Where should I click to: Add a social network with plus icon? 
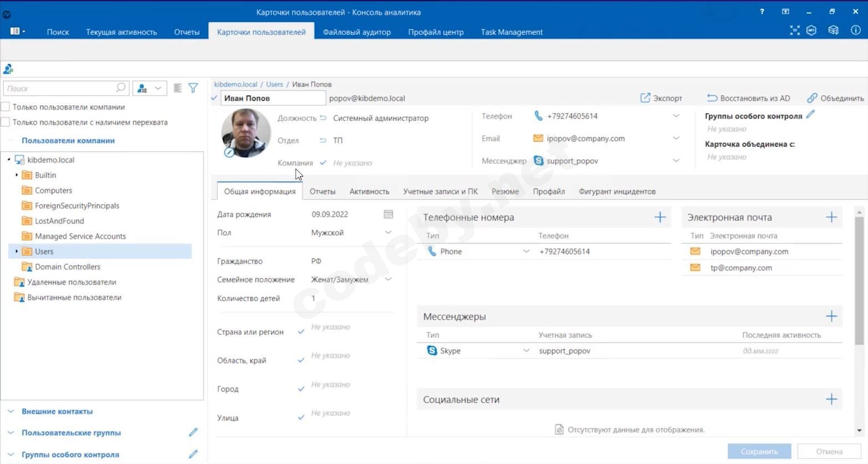click(831, 399)
